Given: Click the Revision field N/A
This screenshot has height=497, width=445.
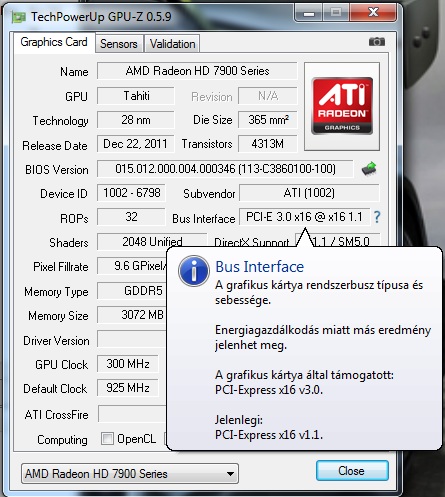Looking at the screenshot, I should click(268, 96).
